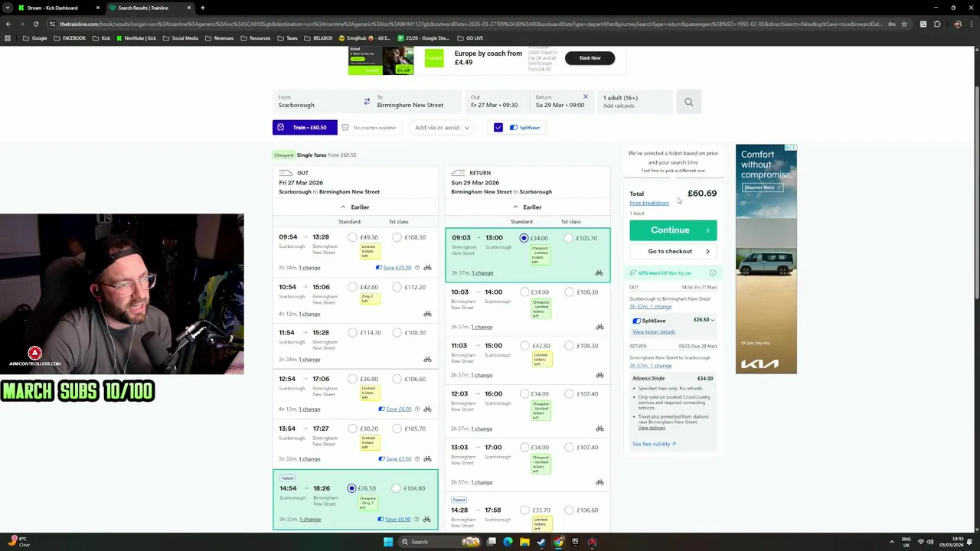This screenshot has width=980, height=551.
Task: Select £105.70 first class for 09:03 return
Action: pos(568,238)
